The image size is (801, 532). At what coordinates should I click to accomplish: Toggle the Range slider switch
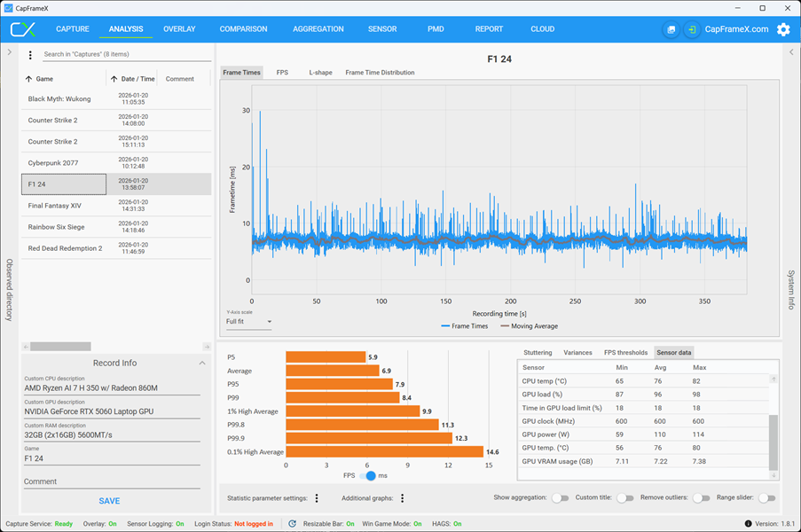click(766, 497)
